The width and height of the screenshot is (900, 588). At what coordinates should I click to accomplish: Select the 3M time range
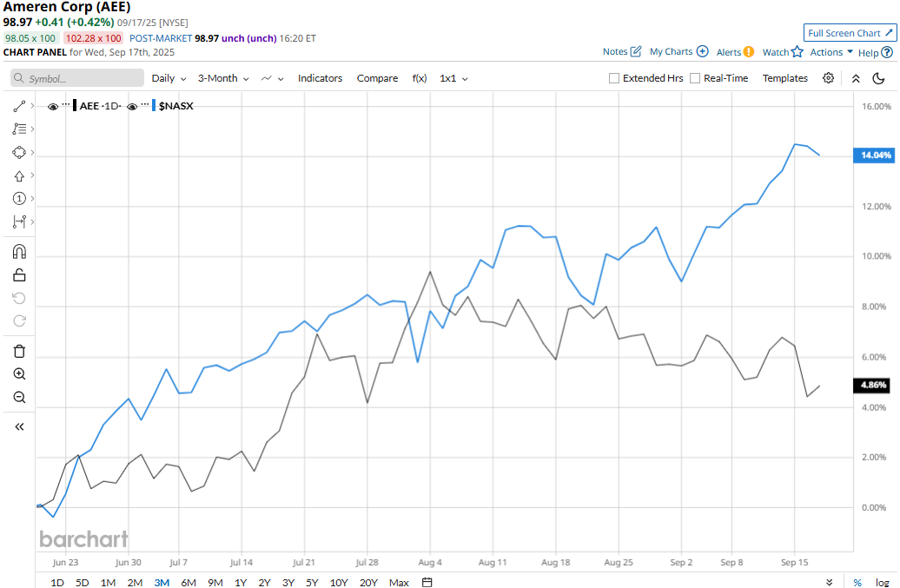click(x=162, y=582)
